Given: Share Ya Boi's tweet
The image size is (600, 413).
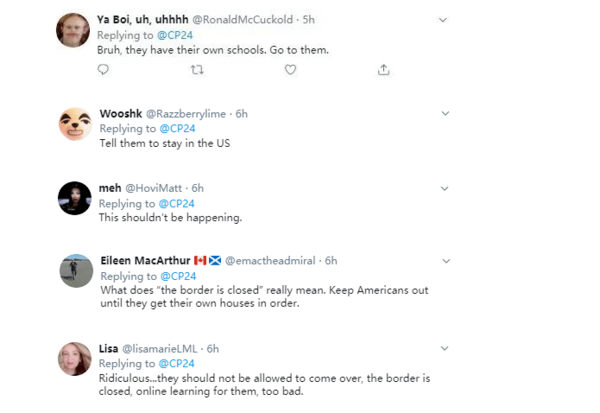Looking at the screenshot, I should [383, 69].
